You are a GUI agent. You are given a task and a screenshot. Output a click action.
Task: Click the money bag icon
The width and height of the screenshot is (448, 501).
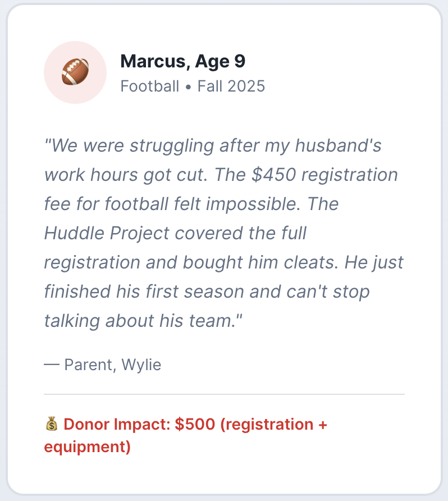pos(51,424)
